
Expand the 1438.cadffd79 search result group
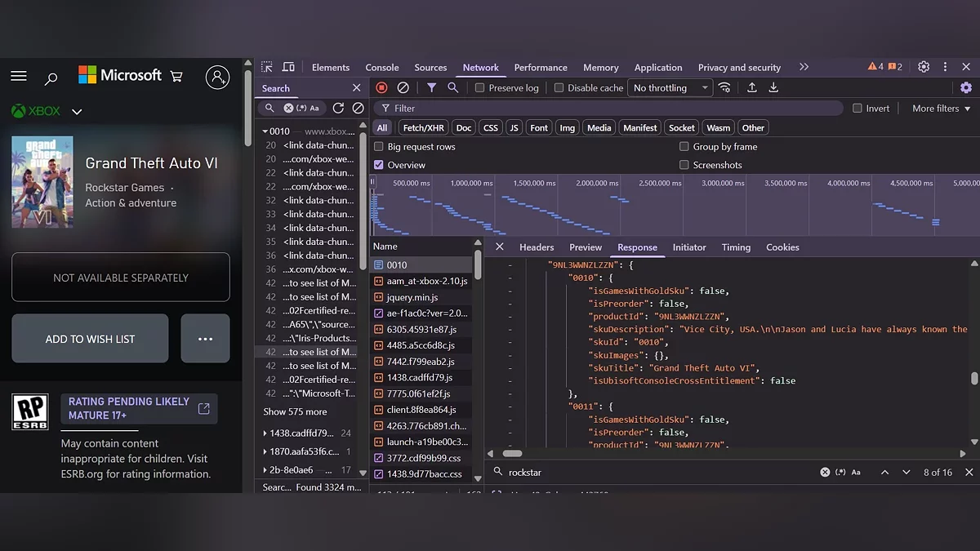265,433
